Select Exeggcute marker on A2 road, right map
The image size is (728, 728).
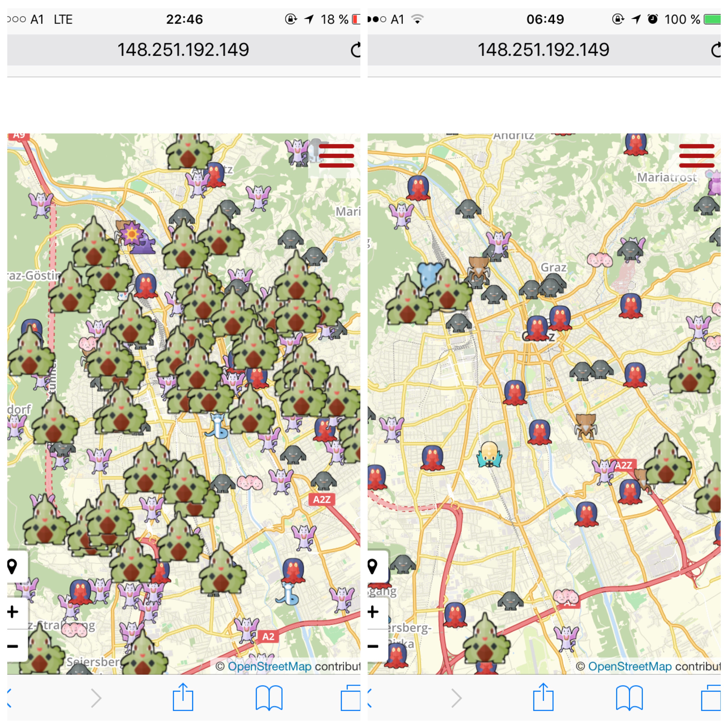click(x=566, y=597)
